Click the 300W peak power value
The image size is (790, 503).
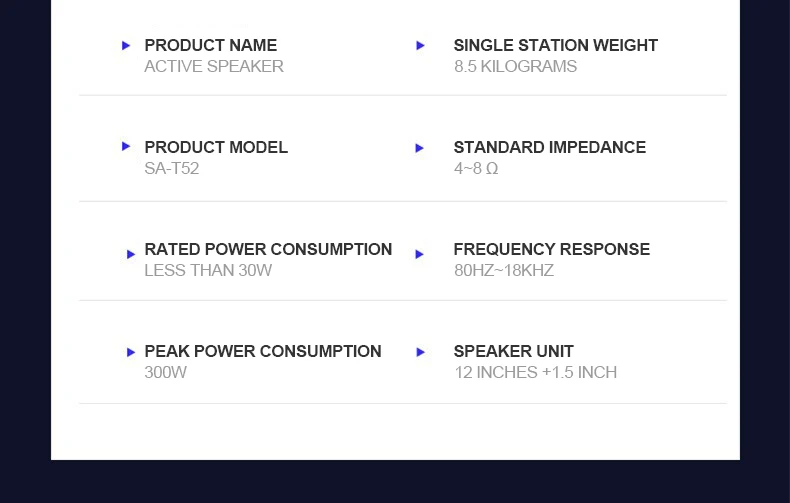point(166,372)
